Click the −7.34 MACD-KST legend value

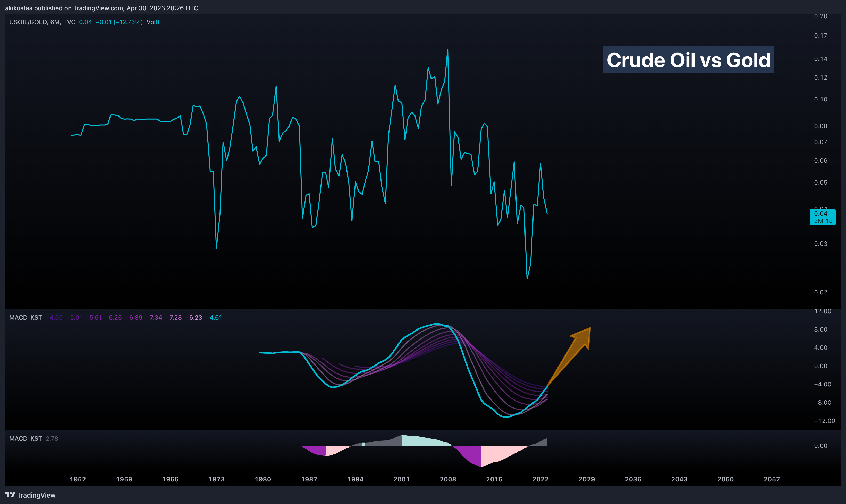click(154, 318)
